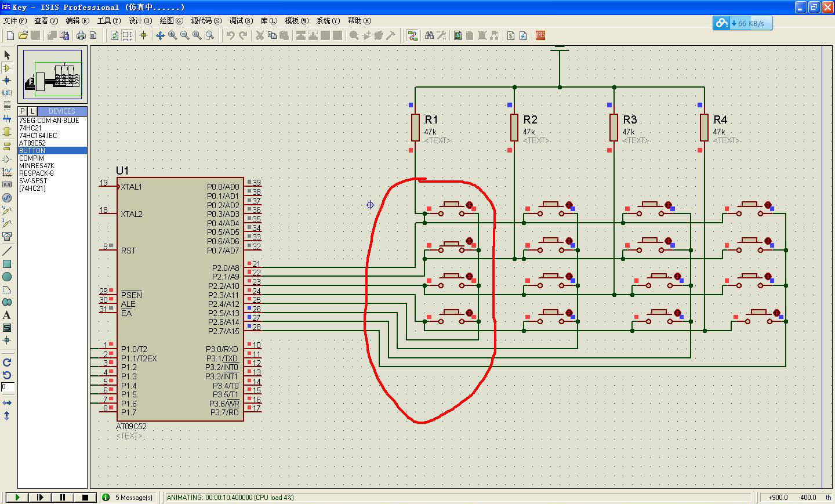The width and height of the screenshot is (835, 504).
Task: Print the schematic from the toolbar
Action: point(81,35)
